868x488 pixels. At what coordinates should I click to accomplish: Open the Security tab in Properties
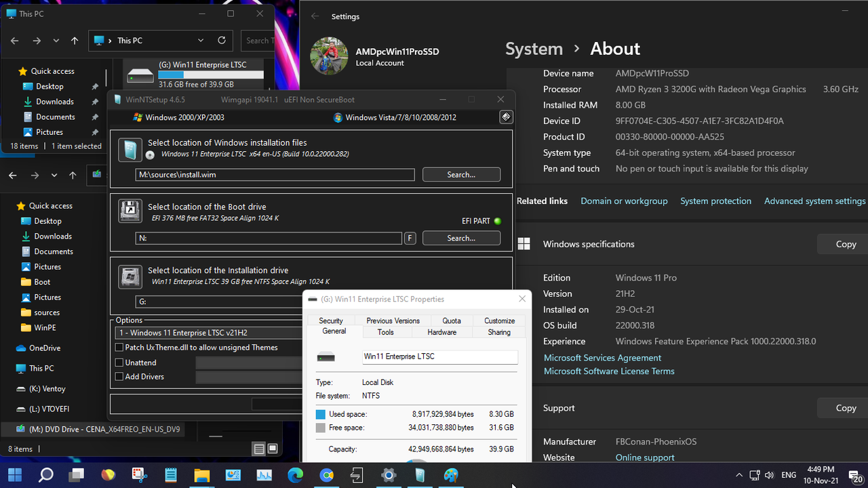tap(331, 321)
